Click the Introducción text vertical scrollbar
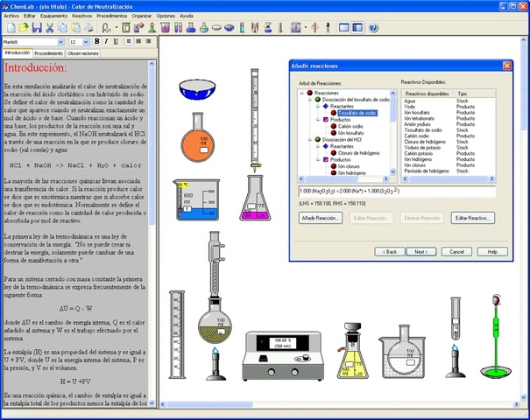The width and height of the screenshot is (530, 420). coord(152,233)
